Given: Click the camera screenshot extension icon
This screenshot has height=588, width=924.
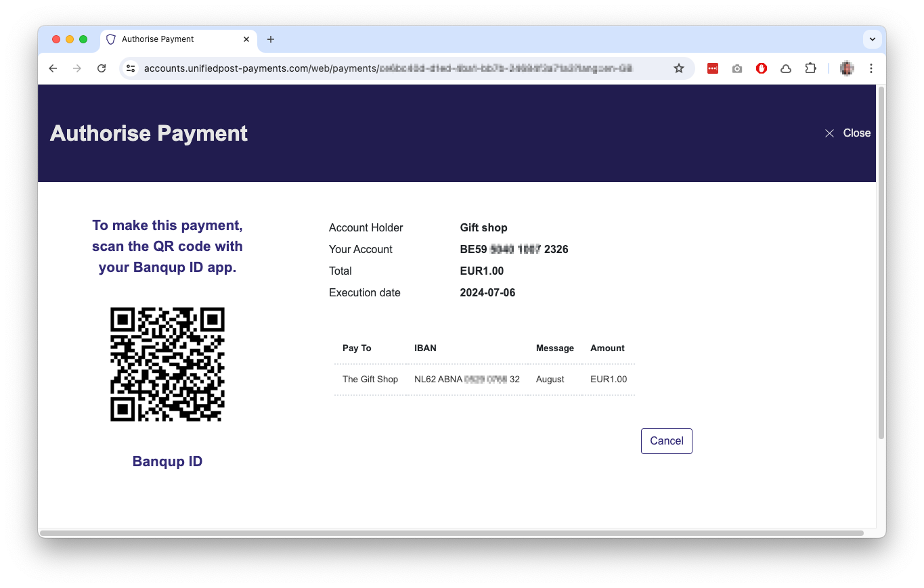Looking at the screenshot, I should pyautogui.click(x=737, y=68).
